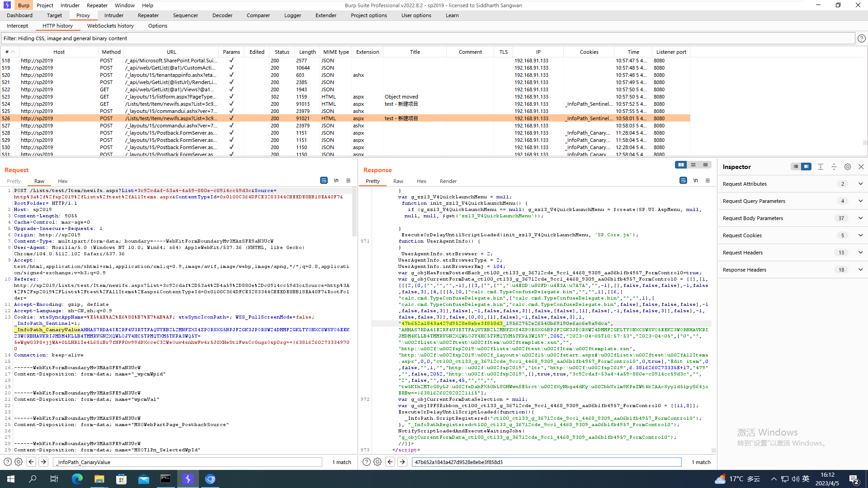Open the Extender tab
The image size is (868, 488).
click(x=326, y=15)
